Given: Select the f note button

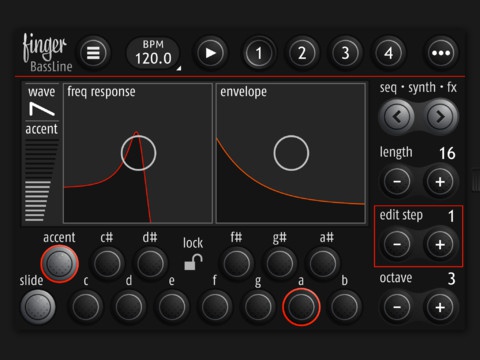Looking at the screenshot, I should 215,307.
